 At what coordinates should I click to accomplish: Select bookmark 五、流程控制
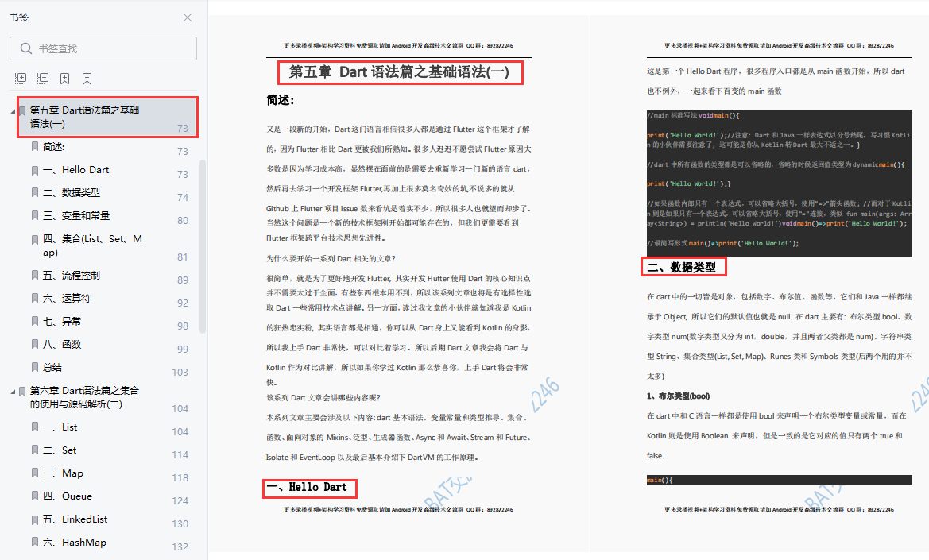point(71,276)
